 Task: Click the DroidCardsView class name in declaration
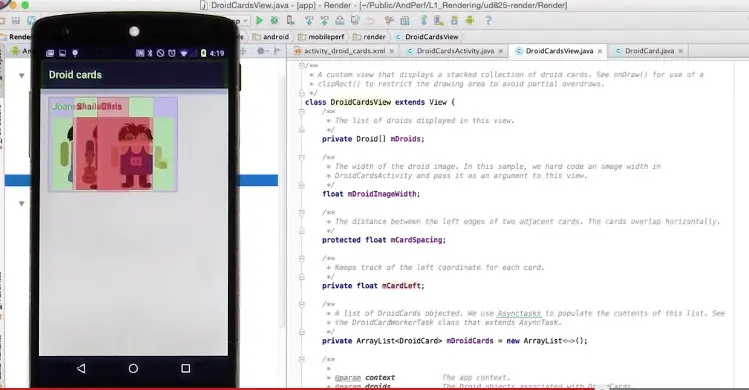point(361,102)
